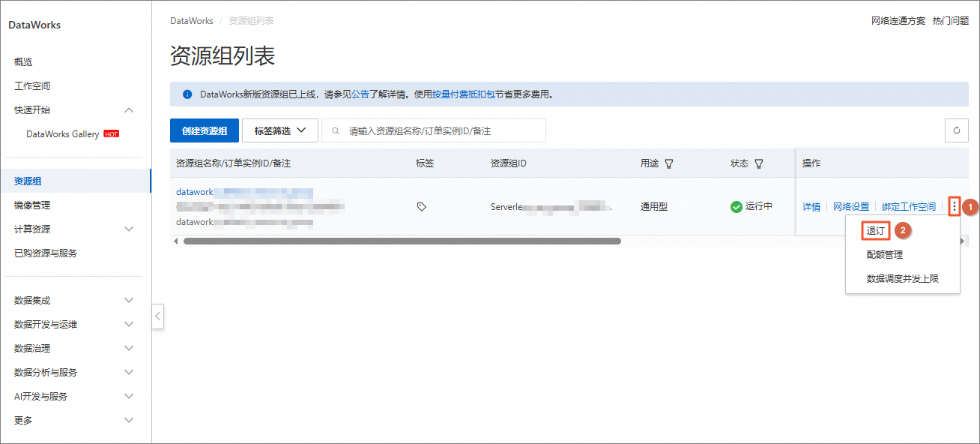Screen dimensions: 980x444
Task: Click the 创建资源组 button
Action: 205,130
